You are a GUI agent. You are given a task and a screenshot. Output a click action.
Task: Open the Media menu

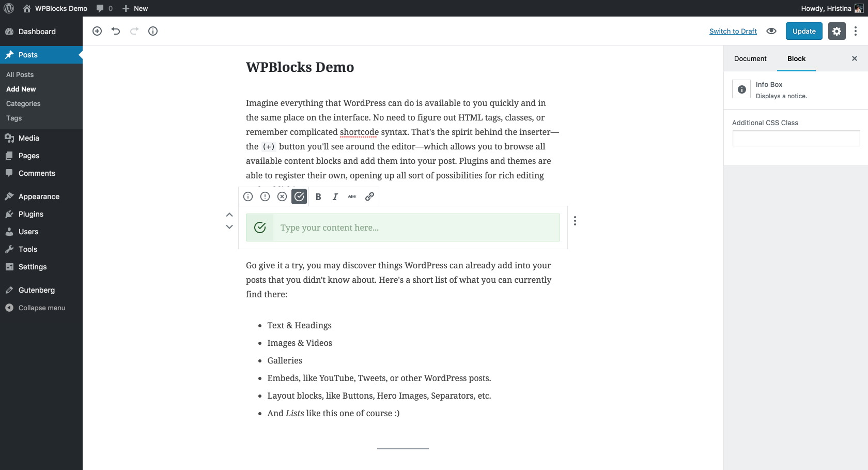[41, 138]
